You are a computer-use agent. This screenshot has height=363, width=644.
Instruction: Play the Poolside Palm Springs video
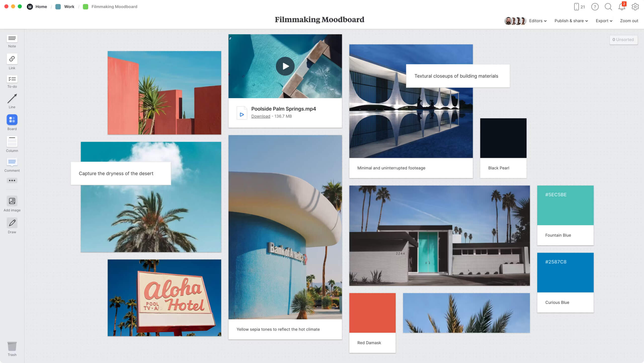point(285,67)
